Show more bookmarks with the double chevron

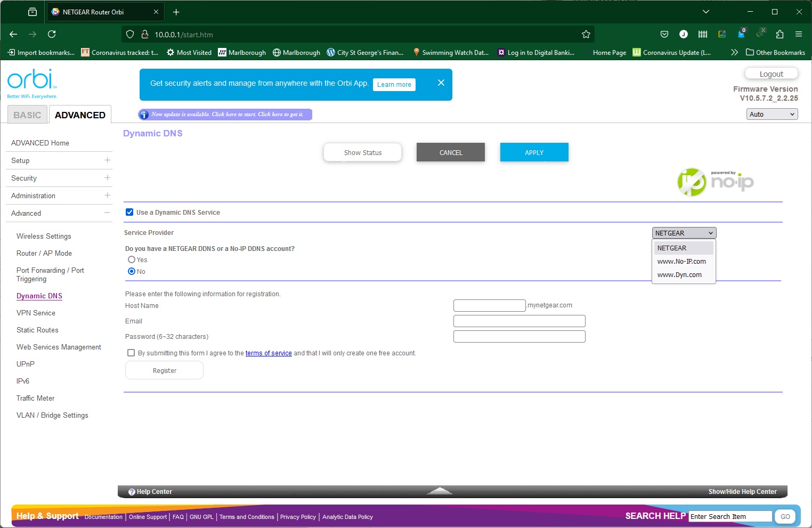[x=734, y=52]
